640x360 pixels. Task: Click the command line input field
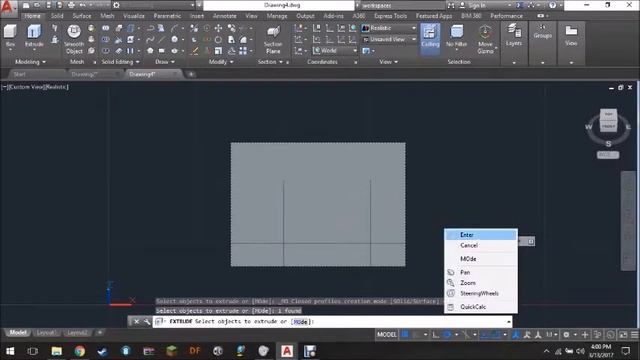click(x=332, y=322)
